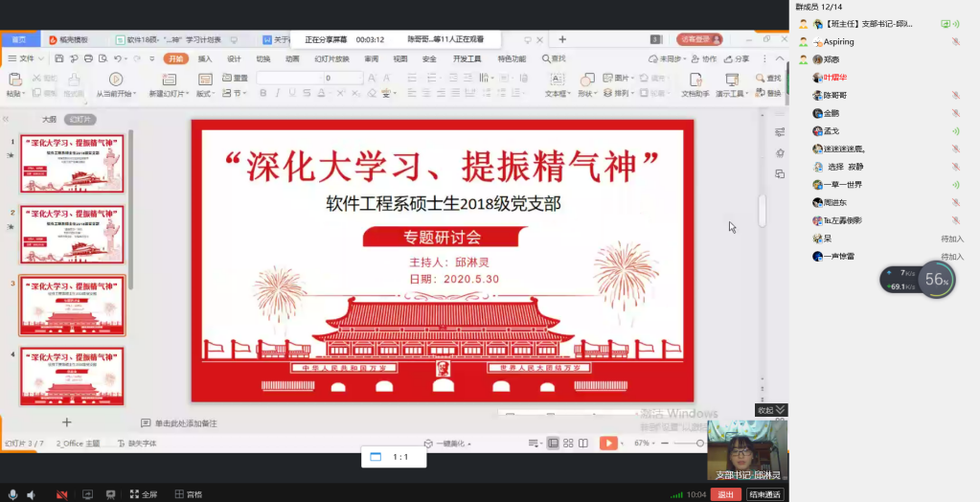This screenshot has height=502, width=980.
Task: Expand the Layout (版式) dropdown
Action: pyautogui.click(x=205, y=94)
